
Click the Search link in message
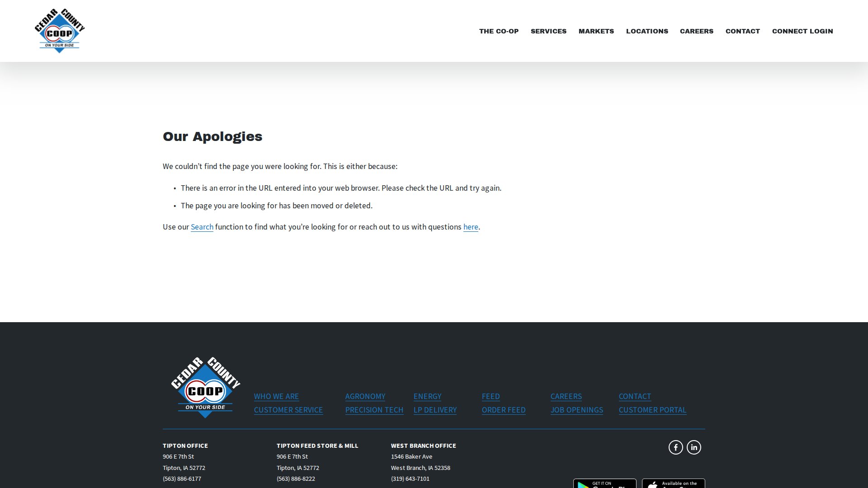pos(202,227)
